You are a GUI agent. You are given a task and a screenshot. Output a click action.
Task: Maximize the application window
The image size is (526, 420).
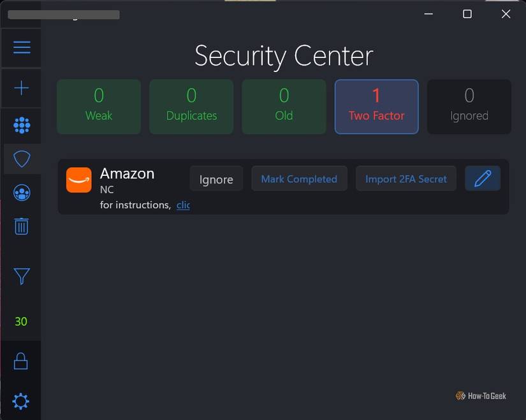(467, 14)
